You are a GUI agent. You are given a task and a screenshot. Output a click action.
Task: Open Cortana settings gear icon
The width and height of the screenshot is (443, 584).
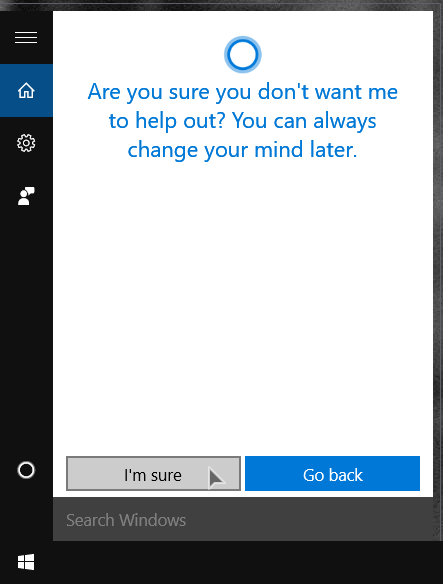[x=26, y=143]
